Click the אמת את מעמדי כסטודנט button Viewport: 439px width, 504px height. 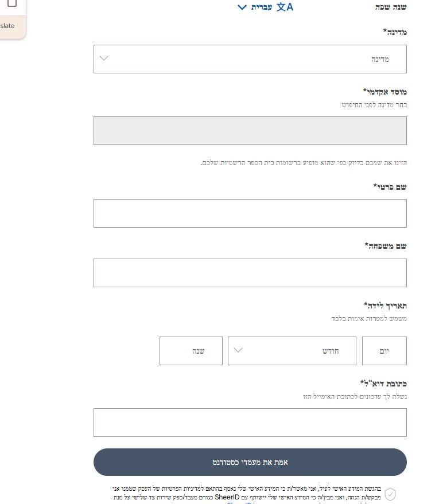pyautogui.click(x=250, y=462)
